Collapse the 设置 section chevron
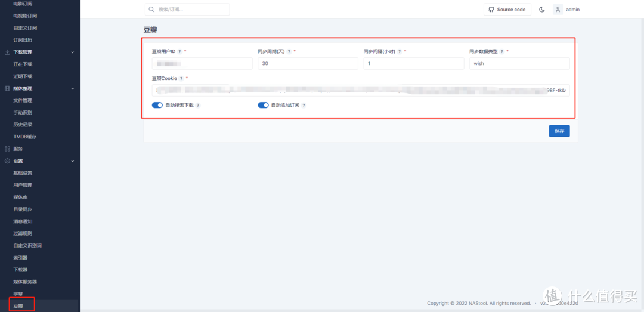The height and width of the screenshot is (312, 644). tap(73, 160)
